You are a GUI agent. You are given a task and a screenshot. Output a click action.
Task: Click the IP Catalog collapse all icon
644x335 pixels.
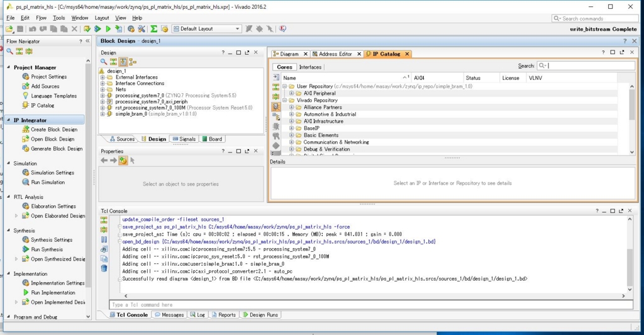coord(276,87)
